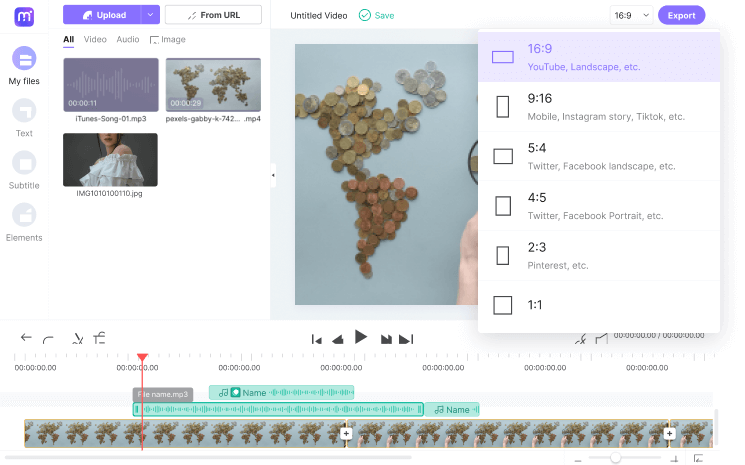Click the undo arrow above timeline
745x465 pixels.
click(26, 338)
